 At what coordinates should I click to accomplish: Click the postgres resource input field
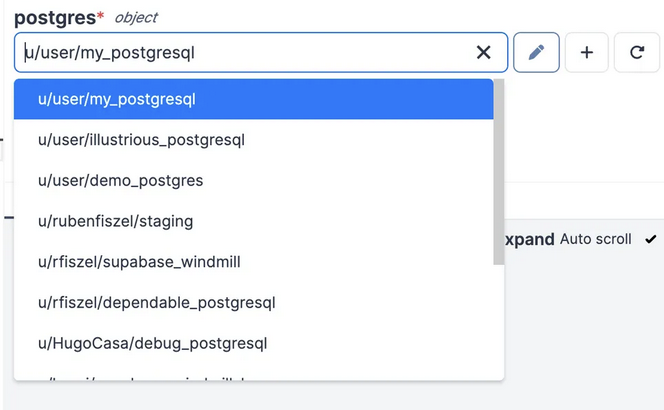point(240,53)
